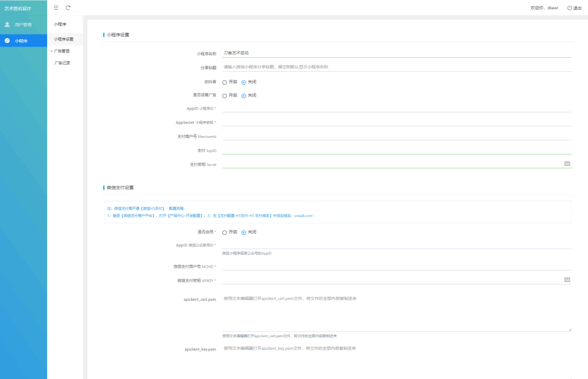Viewport: 588px width, 379px height.
Task: Enable 拍抖音 by selecting 开启
Action: tap(225, 82)
